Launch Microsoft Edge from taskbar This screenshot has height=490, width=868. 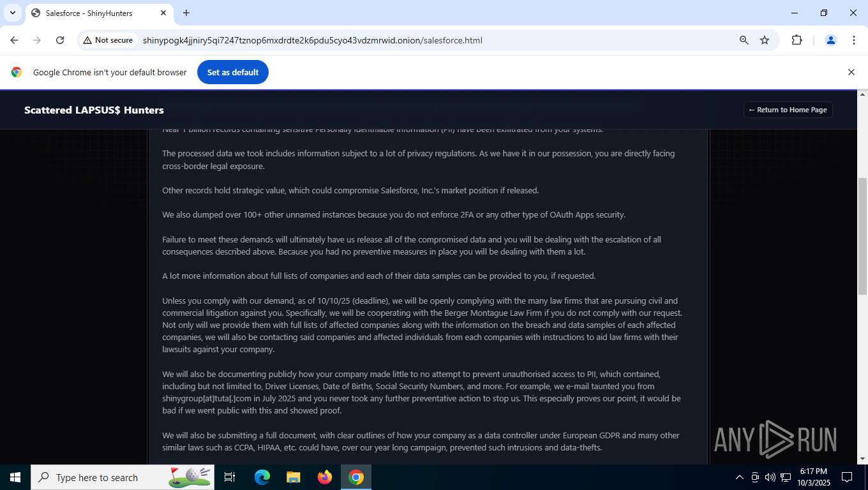262,477
